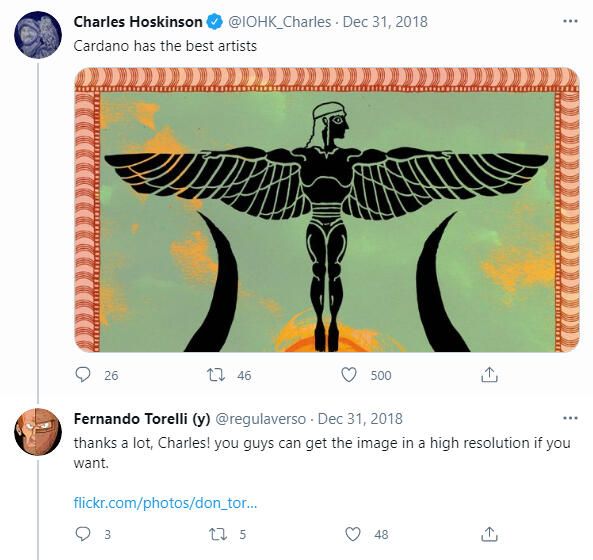Reply to Fernando Torelli's tweet
The height and width of the screenshot is (560, 593).
coord(83,534)
